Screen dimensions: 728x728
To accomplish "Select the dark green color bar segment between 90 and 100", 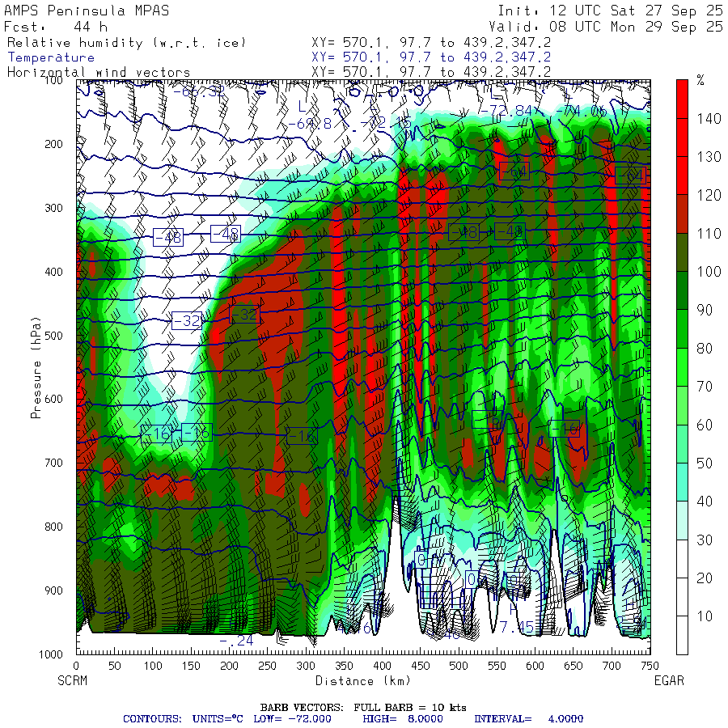I will (682, 290).
